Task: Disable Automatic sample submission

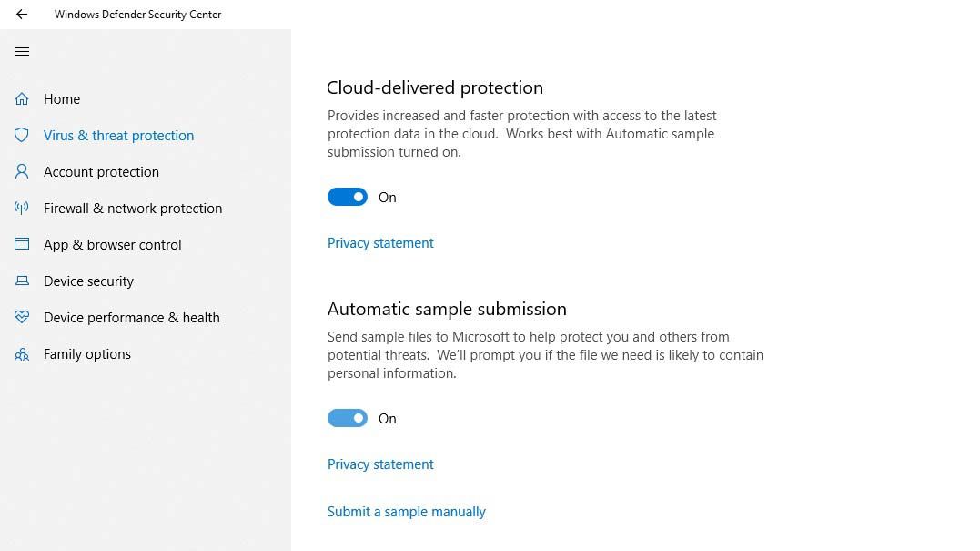Action: coord(347,418)
